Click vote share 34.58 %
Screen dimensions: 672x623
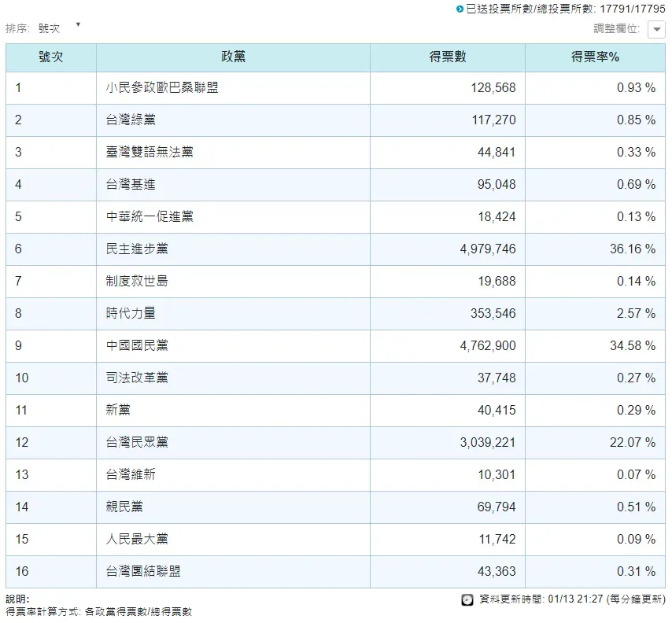[633, 346]
